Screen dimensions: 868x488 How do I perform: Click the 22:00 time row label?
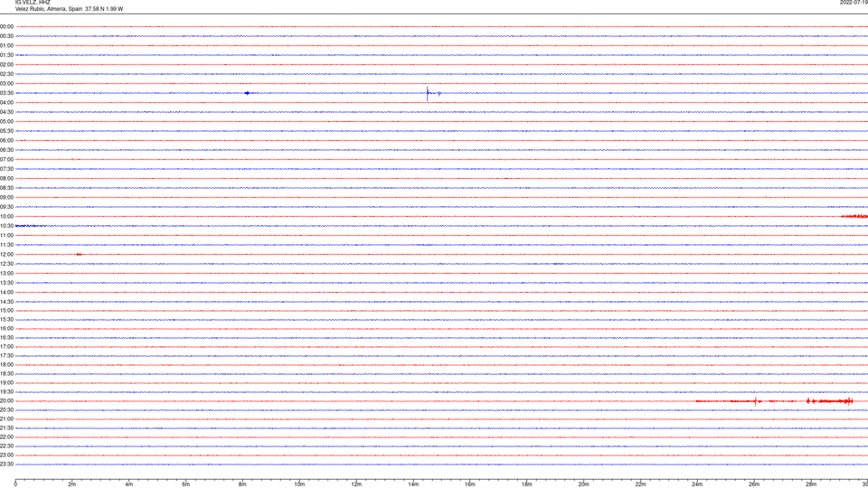click(6, 437)
